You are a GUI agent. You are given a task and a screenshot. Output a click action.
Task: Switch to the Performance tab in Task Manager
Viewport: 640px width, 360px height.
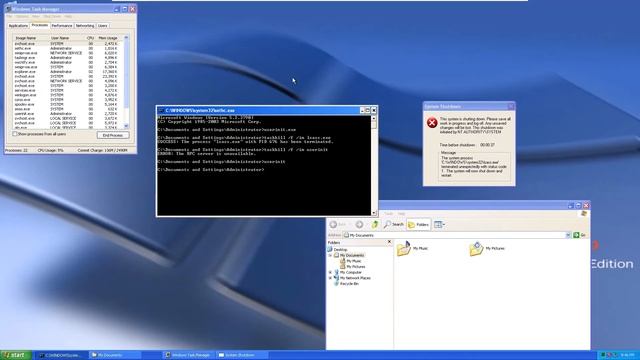pyautogui.click(x=62, y=26)
